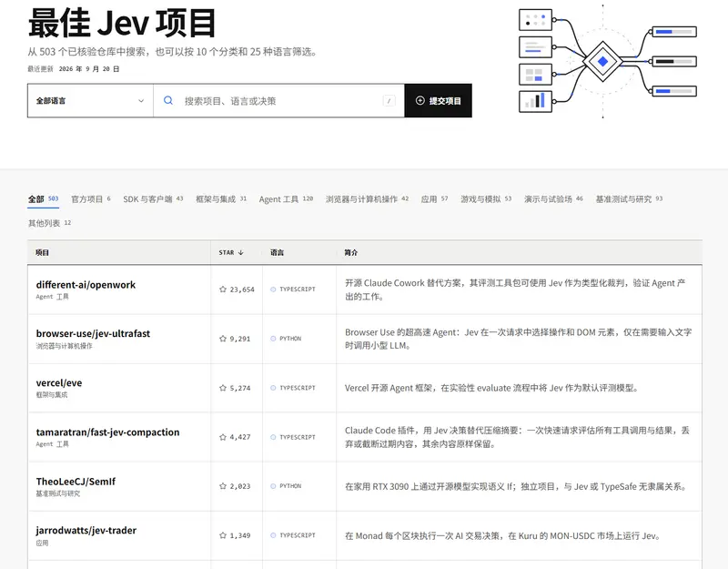Click the 简介 column header

click(x=351, y=253)
